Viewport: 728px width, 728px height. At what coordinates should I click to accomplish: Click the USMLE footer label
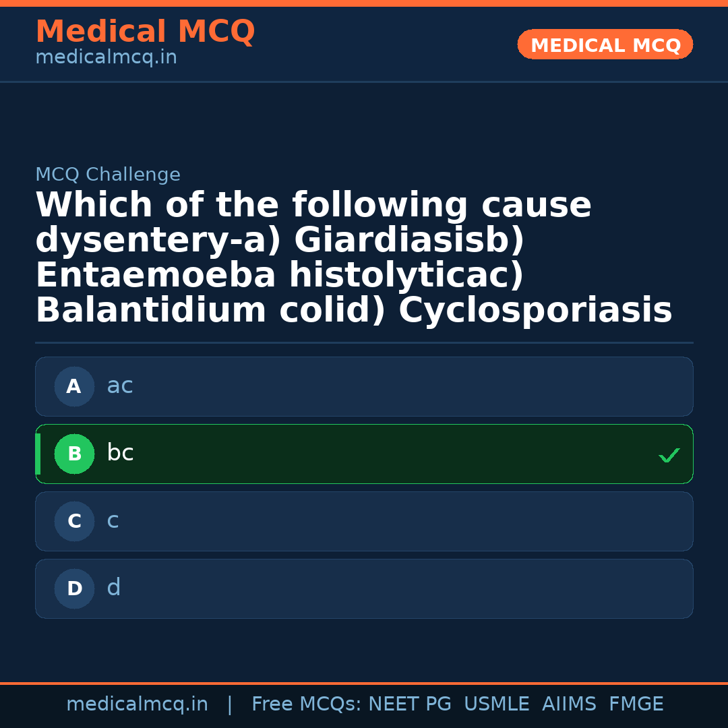(x=497, y=704)
